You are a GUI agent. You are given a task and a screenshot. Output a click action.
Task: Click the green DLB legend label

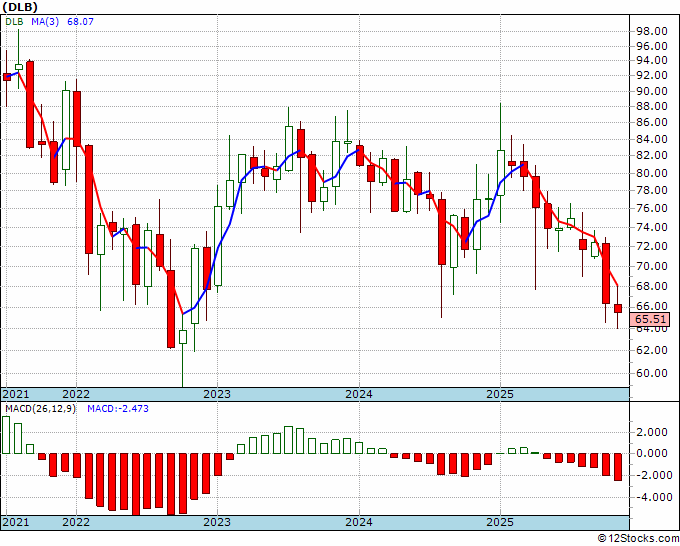pos(14,21)
